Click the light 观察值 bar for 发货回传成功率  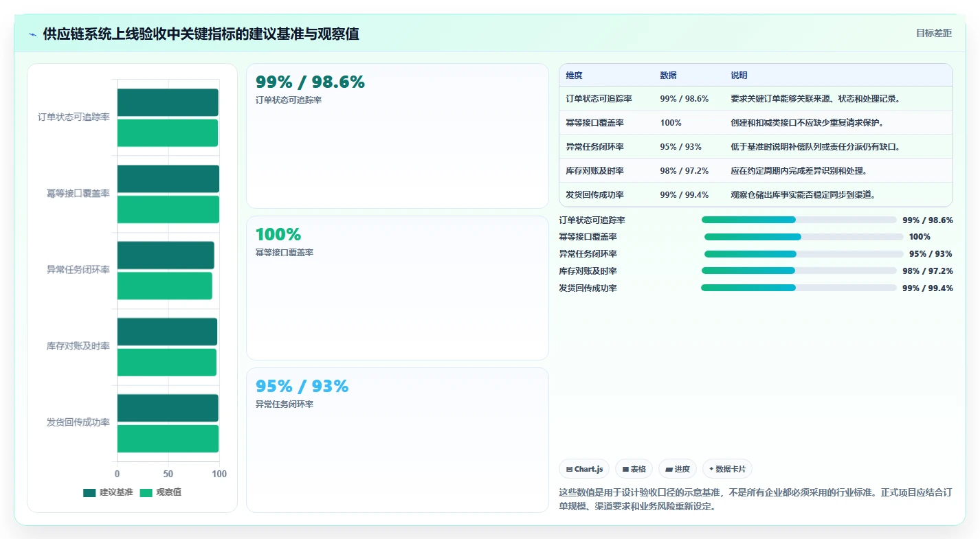tap(168, 439)
